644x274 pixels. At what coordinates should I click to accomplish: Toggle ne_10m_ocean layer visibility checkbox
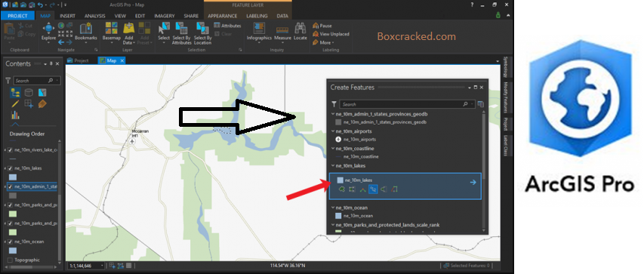[x=10, y=242]
